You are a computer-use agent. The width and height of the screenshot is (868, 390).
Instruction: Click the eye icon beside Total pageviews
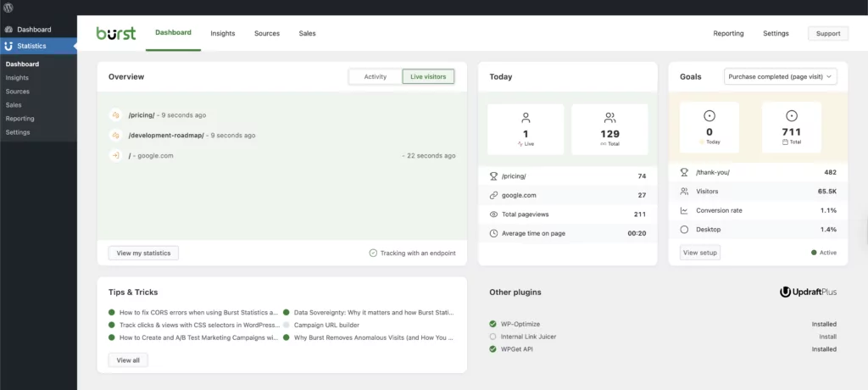[494, 214]
